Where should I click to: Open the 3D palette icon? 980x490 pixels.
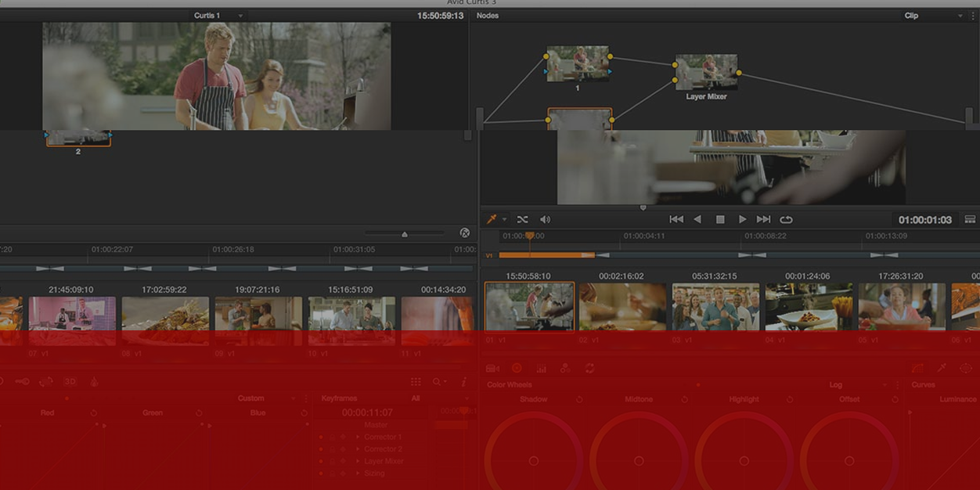(70, 382)
